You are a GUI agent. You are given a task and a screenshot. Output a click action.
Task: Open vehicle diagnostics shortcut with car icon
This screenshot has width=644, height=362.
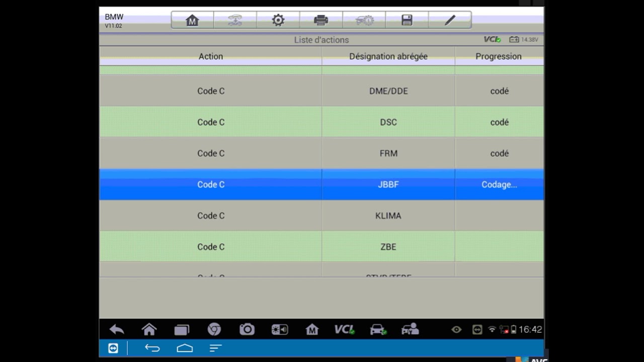tap(378, 330)
